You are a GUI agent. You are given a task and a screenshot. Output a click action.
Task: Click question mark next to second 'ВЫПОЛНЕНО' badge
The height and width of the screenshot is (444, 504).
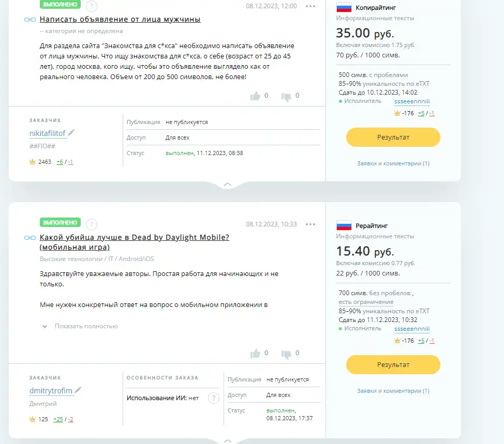92,224
